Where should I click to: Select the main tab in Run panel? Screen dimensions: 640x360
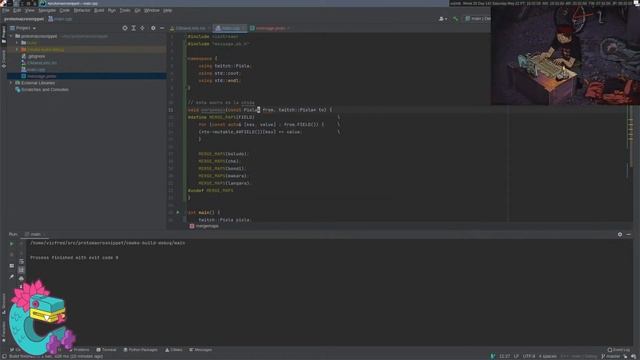click(x=35, y=234)
